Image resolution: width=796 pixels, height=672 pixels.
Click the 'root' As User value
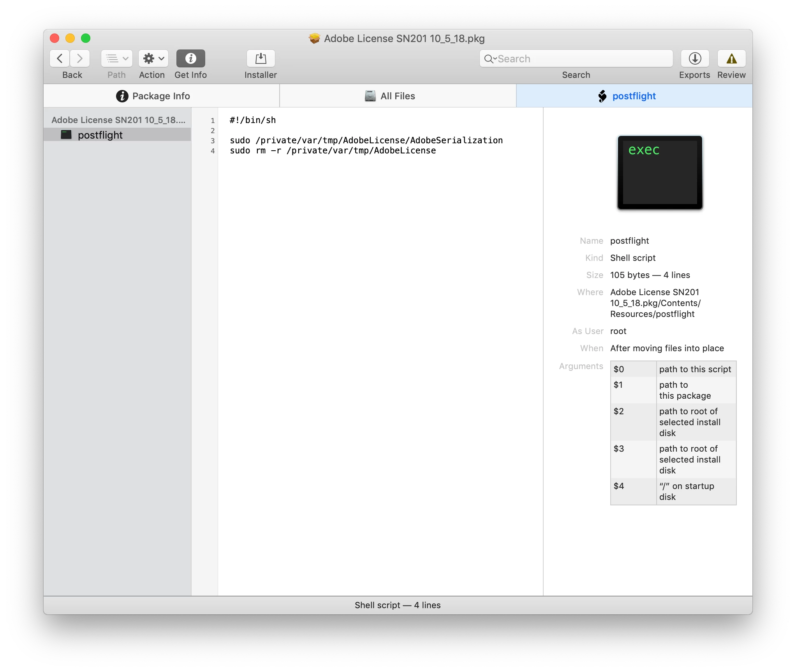(618, 331)
